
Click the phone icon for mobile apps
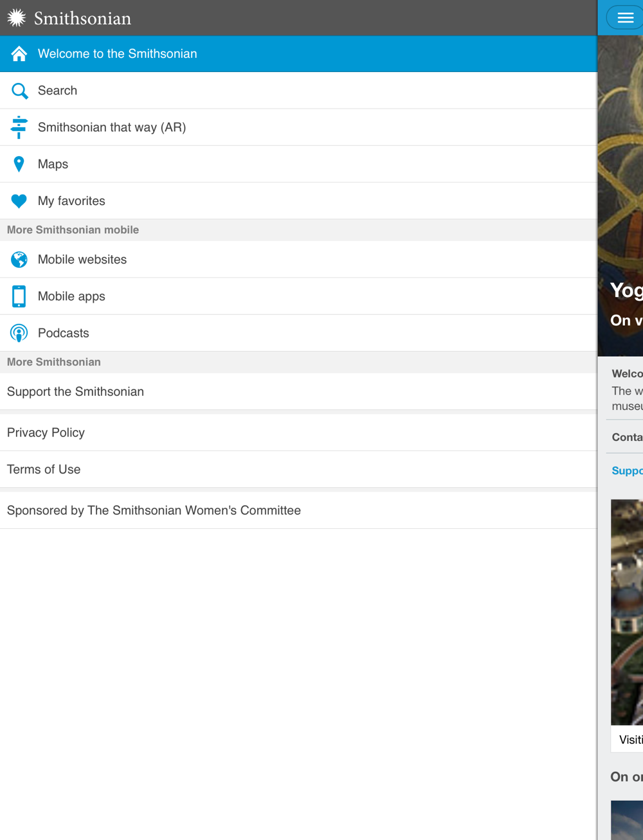(19, 296)
